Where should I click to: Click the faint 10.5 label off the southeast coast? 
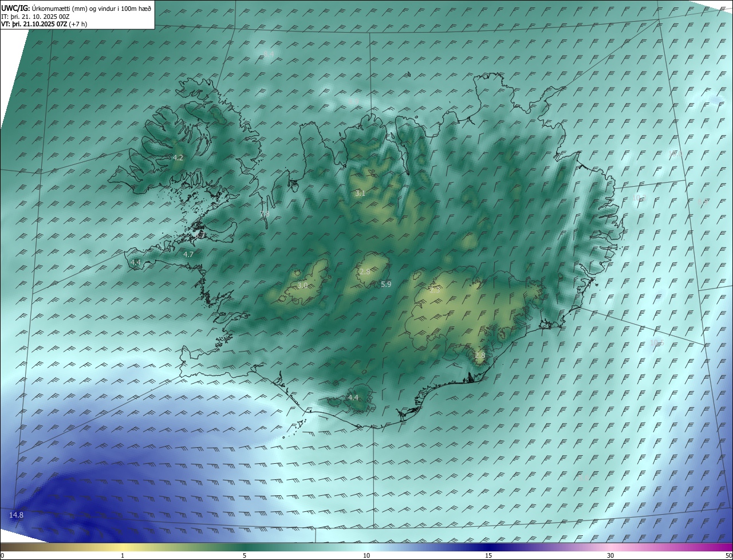656,343
